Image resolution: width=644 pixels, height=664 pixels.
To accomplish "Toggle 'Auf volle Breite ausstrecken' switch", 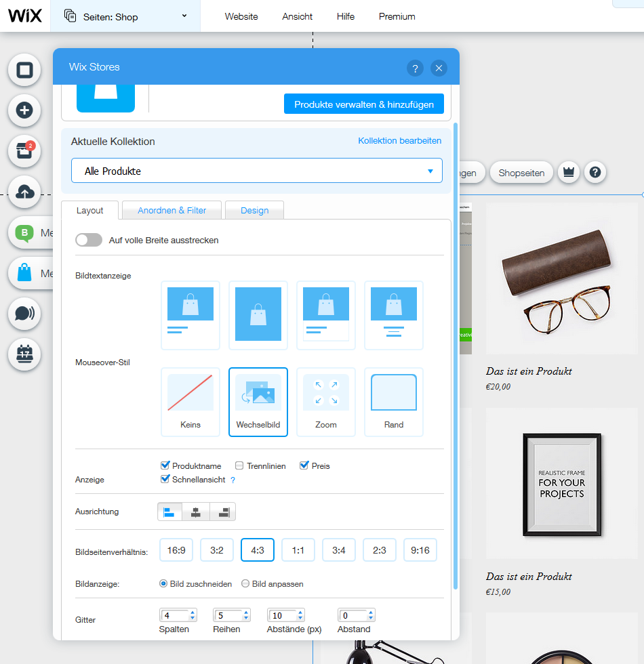I will [x=89, y=240].
